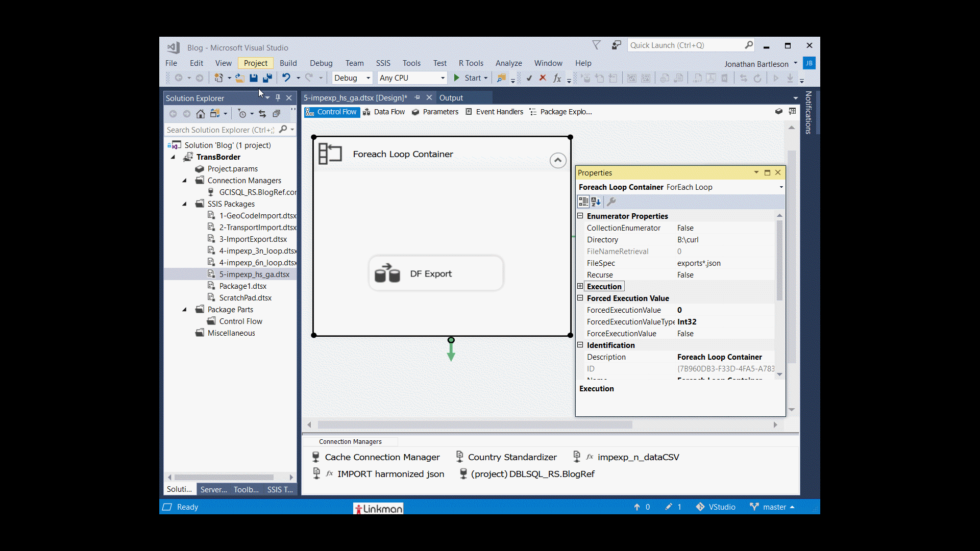
Task: Click Collapse All in Solution Explorer
Action: tap(276, 114)
